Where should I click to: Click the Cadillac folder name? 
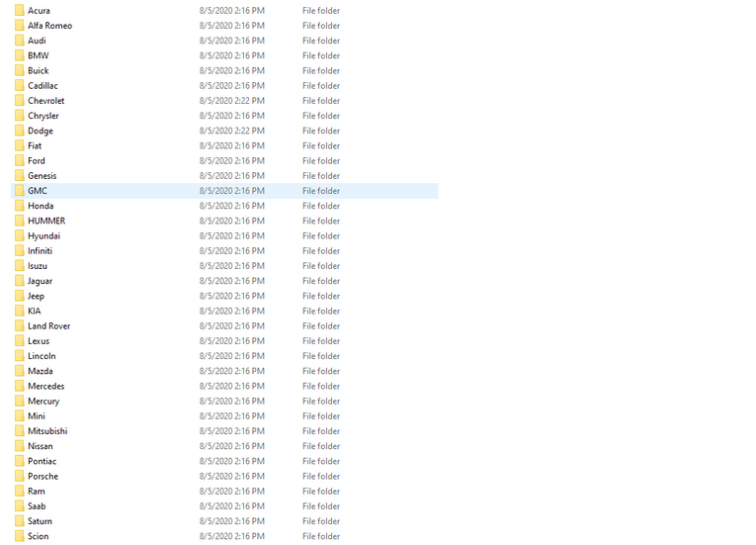tap(42, 86)
